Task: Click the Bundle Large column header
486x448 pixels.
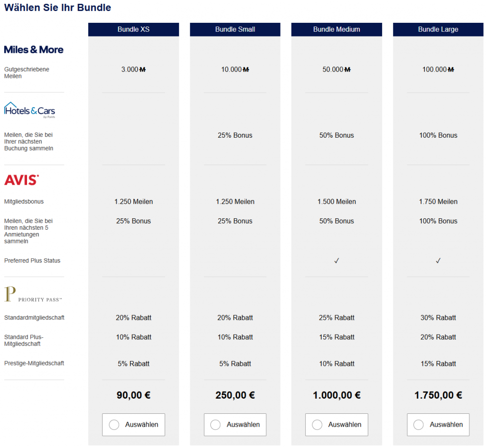Action: (x=438, y=29)
